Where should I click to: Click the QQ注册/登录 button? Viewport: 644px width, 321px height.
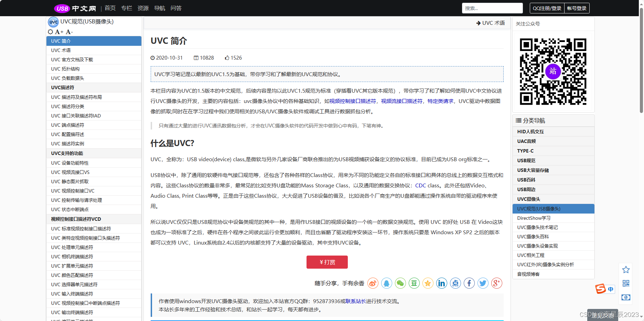(547, 8)
